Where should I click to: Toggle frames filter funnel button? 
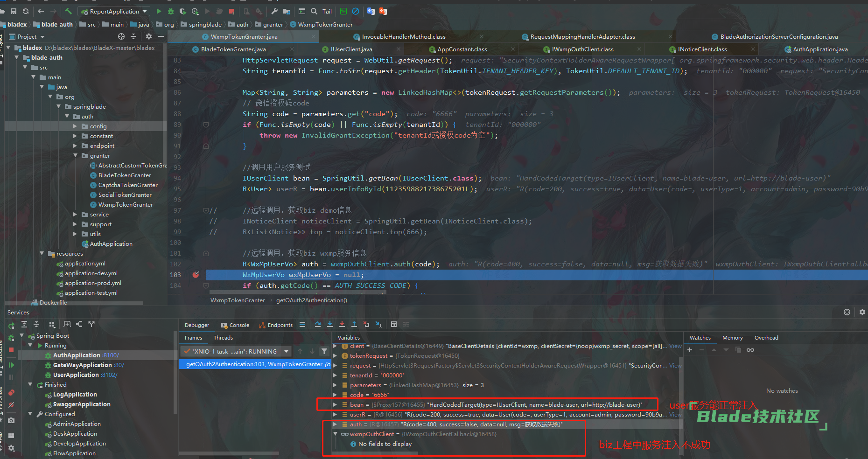[x=324, y=351]
